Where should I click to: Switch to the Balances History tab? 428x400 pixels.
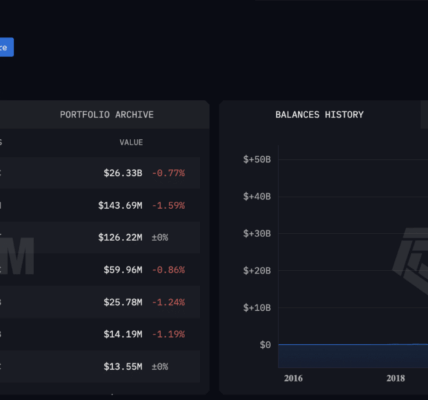tap(319, 115)
